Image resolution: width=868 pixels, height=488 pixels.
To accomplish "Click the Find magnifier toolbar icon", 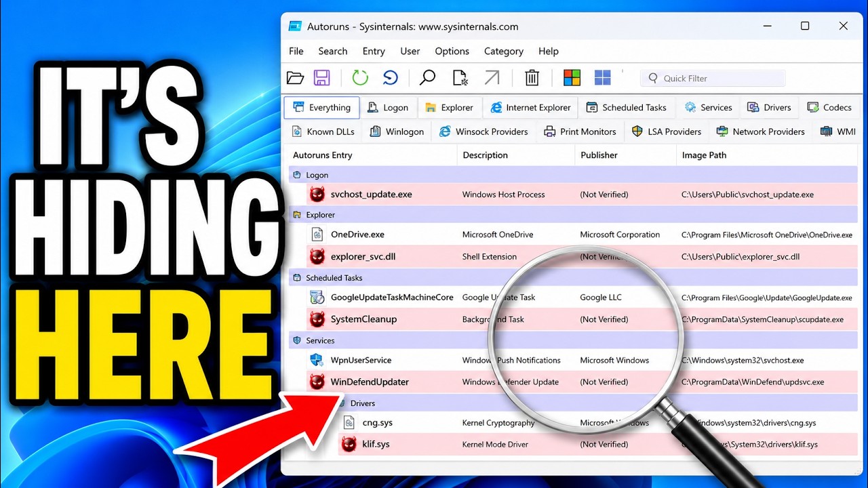I will [x=427, y=78].
